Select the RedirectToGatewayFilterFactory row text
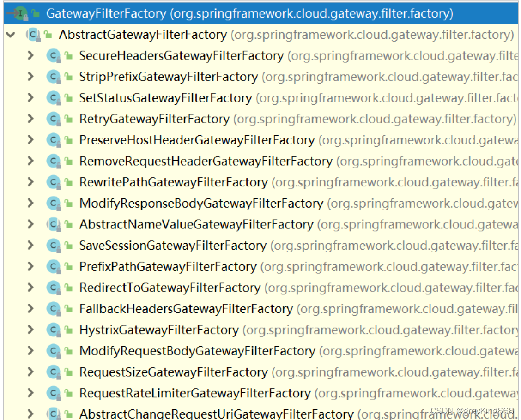The height and width of the screenshot is (420, 521). click(298, 288)
